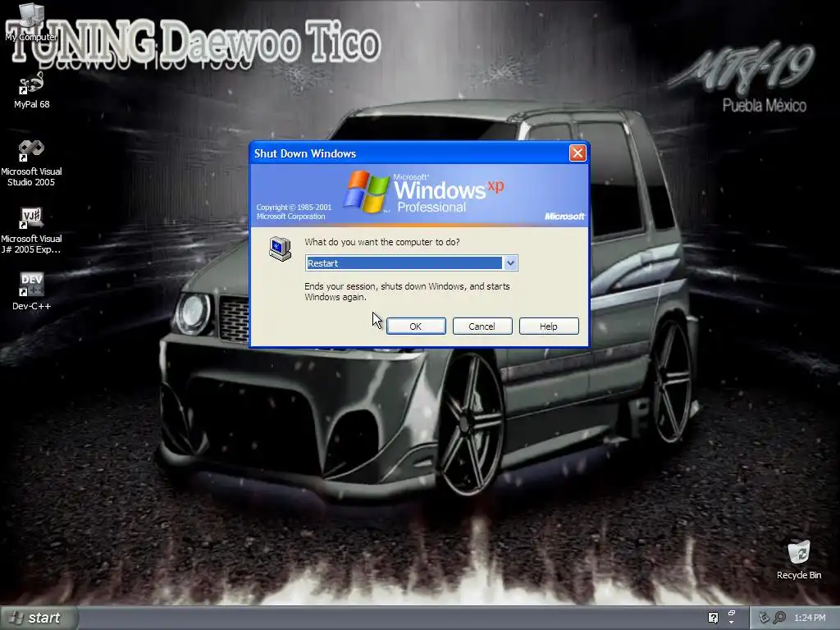Click the computer icon in shutdown dialog
The height and width of the screenshot is (630, 840).
pyautogui.click(x=280, y=249)
